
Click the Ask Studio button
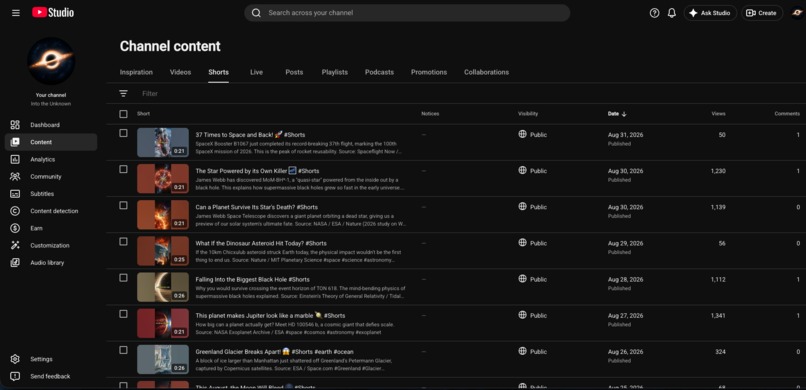710,13
